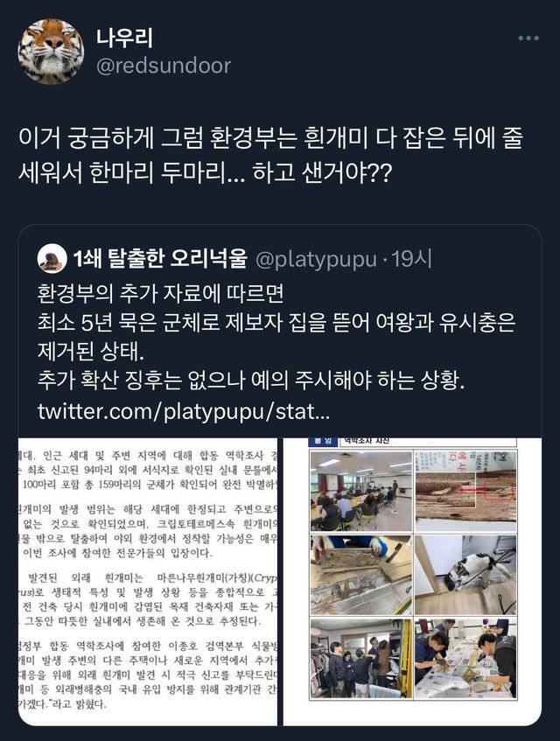Screen dimensions: 560x741
Task: Click the main tweet text about 환경부 흰개미
Action: pyautogui.click(x=270, y=156)
